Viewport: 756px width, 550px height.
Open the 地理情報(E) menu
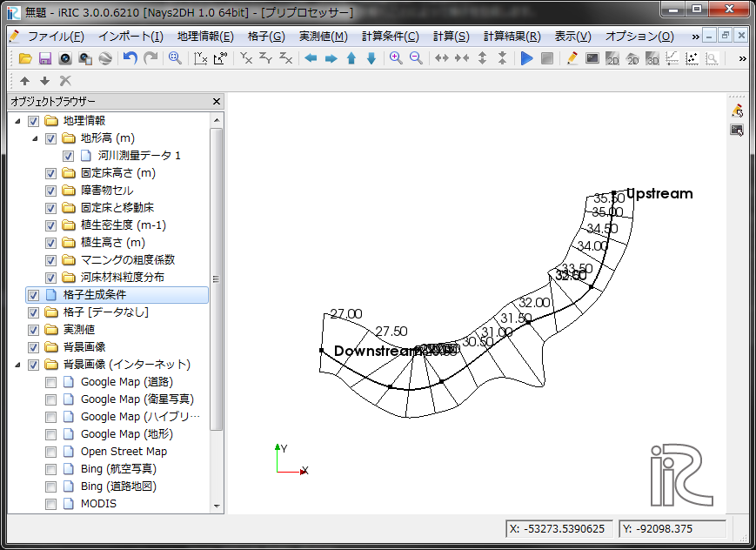205,37
